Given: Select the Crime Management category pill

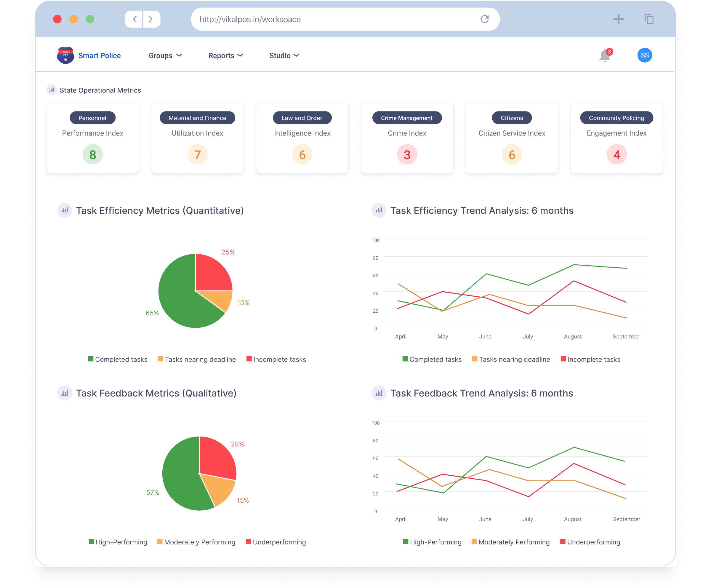Looking at the screenshot, I should click(407, 118).
